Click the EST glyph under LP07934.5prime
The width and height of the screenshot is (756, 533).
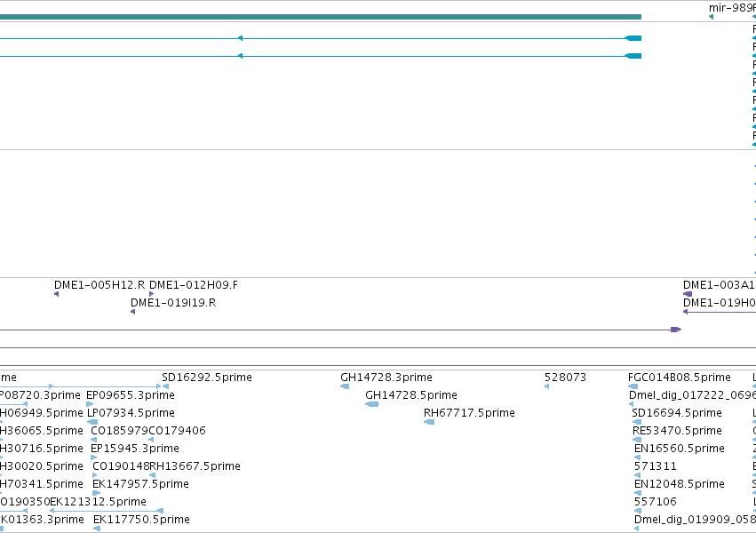click(x=92, y=422)
